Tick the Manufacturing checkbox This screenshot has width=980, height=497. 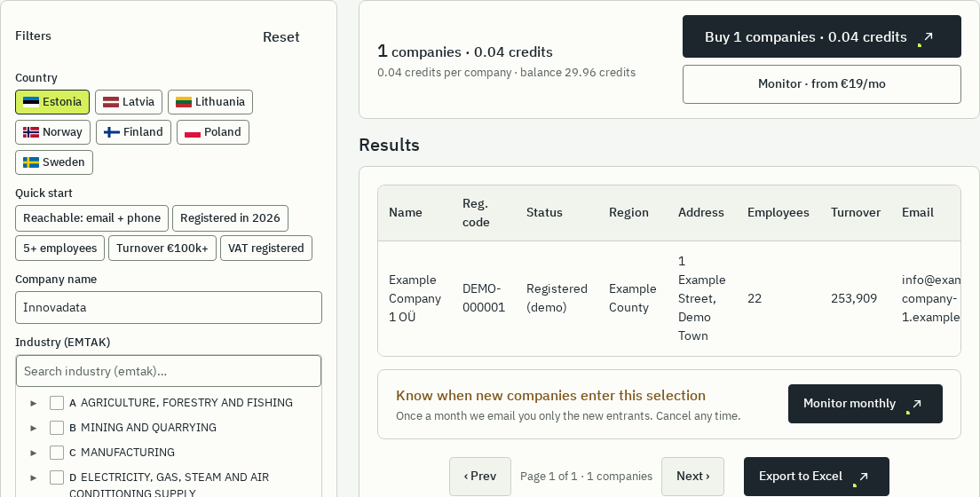(57, 453)
